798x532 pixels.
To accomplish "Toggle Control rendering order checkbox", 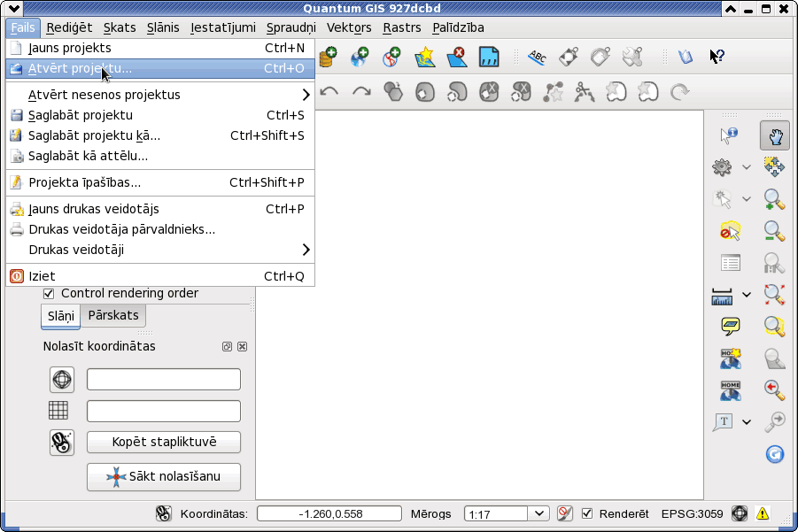I will coord(49,294).
